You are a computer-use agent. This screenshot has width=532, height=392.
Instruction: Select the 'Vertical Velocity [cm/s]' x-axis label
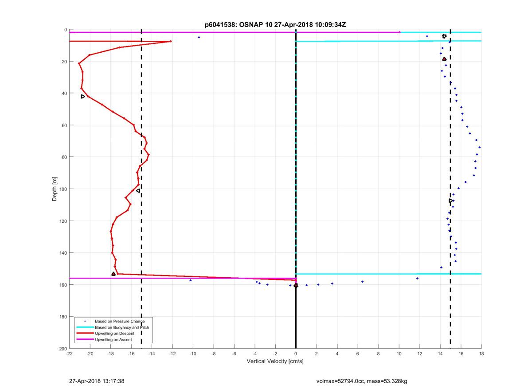[275, 361]
